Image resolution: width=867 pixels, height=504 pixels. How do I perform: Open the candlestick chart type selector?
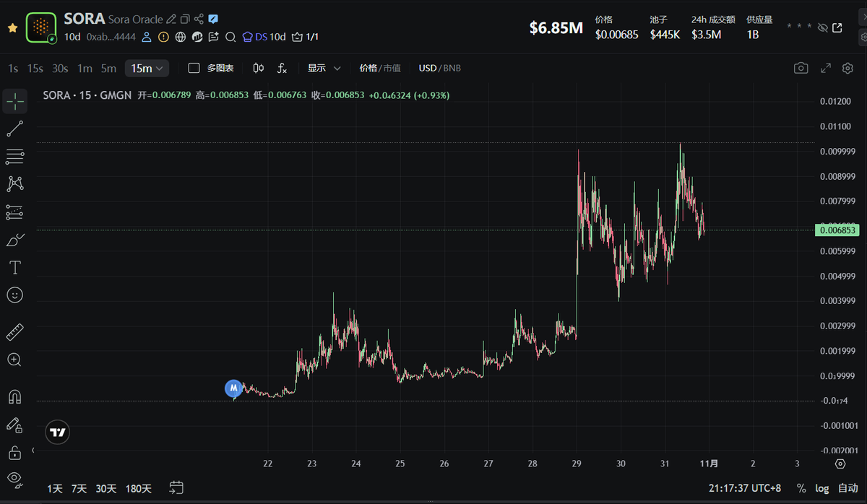click(259, 68)
